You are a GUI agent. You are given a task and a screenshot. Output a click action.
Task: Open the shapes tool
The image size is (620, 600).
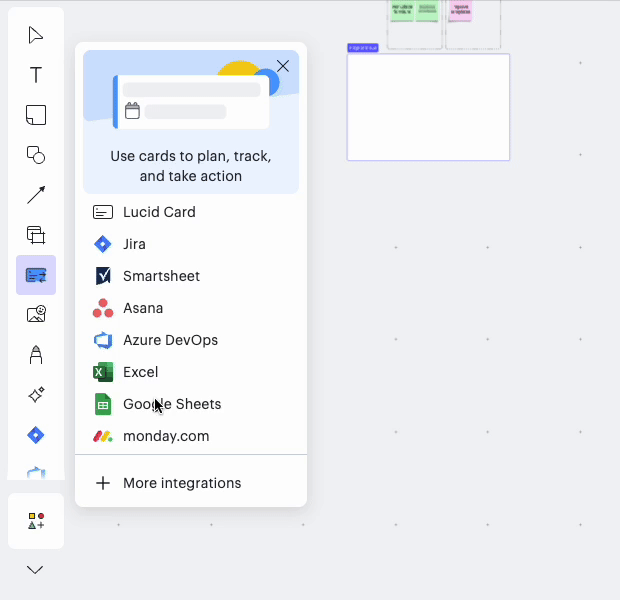point(36,155)
